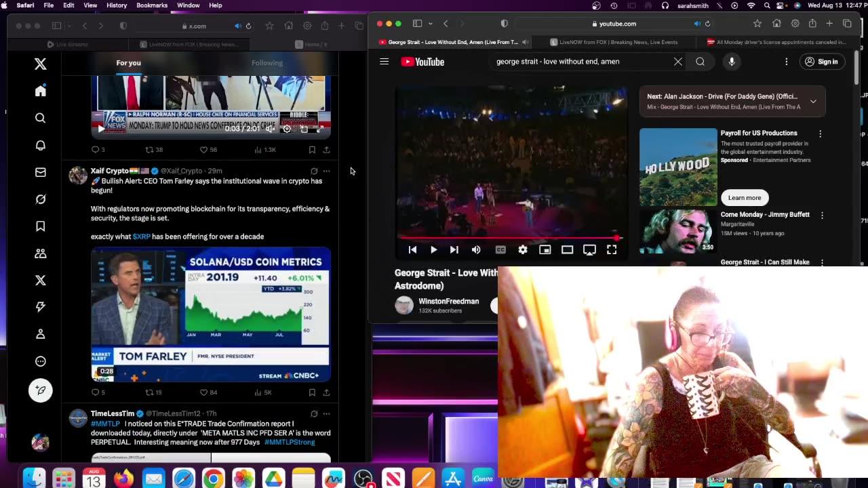Clear YouTube search box with X icon

click(x=677, y=62)
